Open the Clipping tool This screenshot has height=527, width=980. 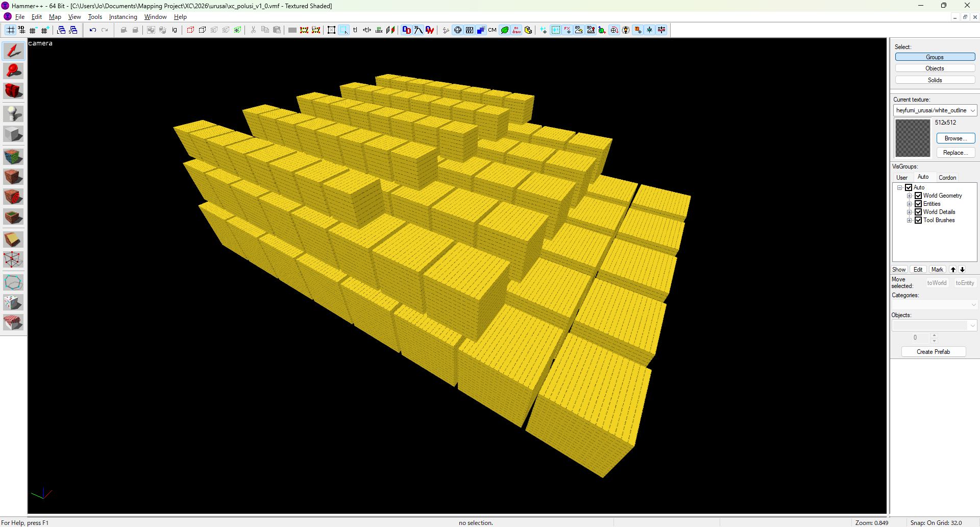pyautogui.click(x=13, y=239)
